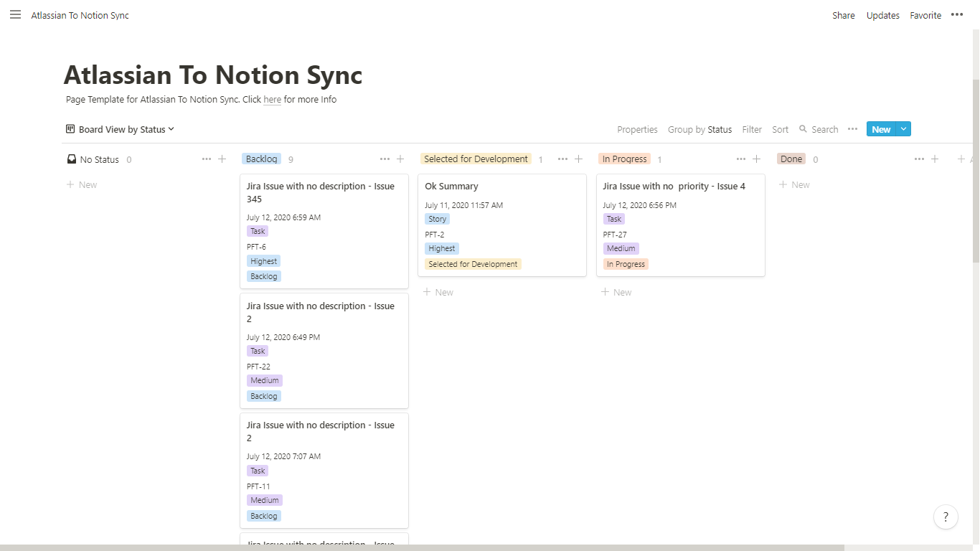Click the In Progress tag on PFT-27 card
980x551 pixels.
(x=626, y=264)
